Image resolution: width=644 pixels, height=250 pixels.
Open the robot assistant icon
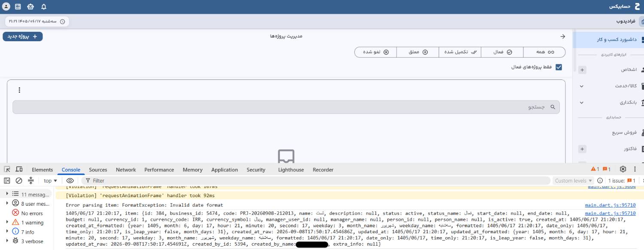(30, 6)
